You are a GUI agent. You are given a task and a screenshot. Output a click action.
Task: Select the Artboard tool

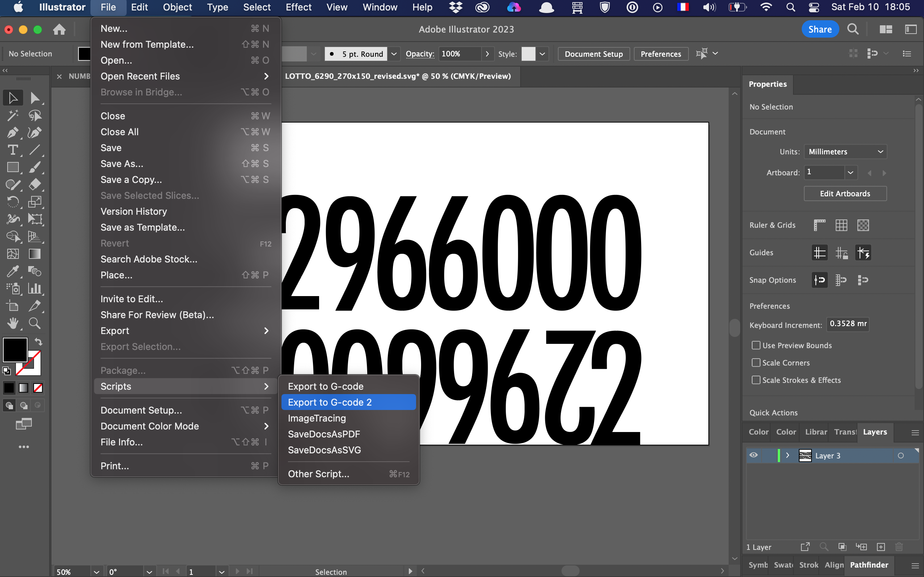coord(13,306)
